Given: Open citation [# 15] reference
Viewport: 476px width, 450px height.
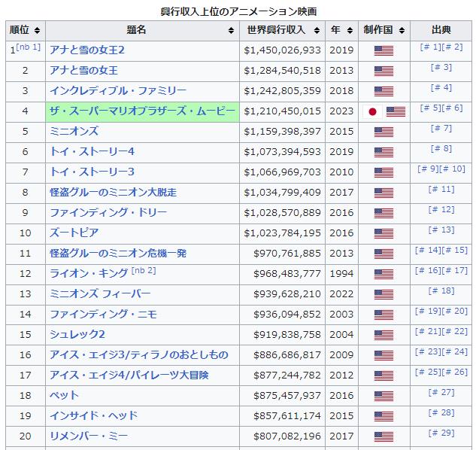Looking at the screenshot, I should (455, 251).
